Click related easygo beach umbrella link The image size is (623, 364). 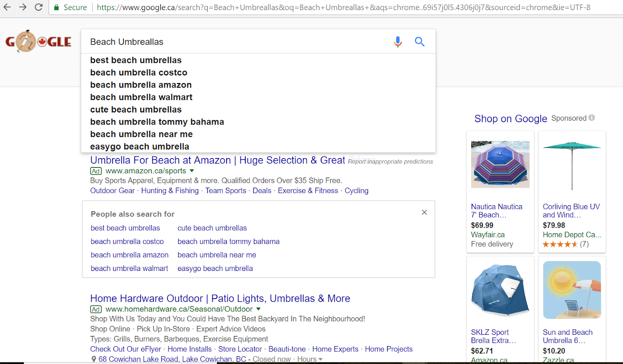215,269
